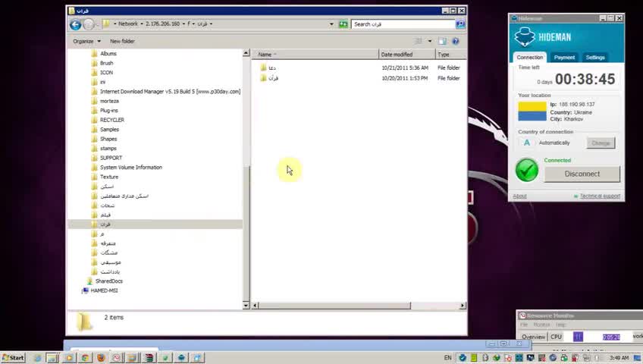Click tree pane scroll down arrow
The width and height of the screenshot is (643, 364).
[x=246, y=305]
